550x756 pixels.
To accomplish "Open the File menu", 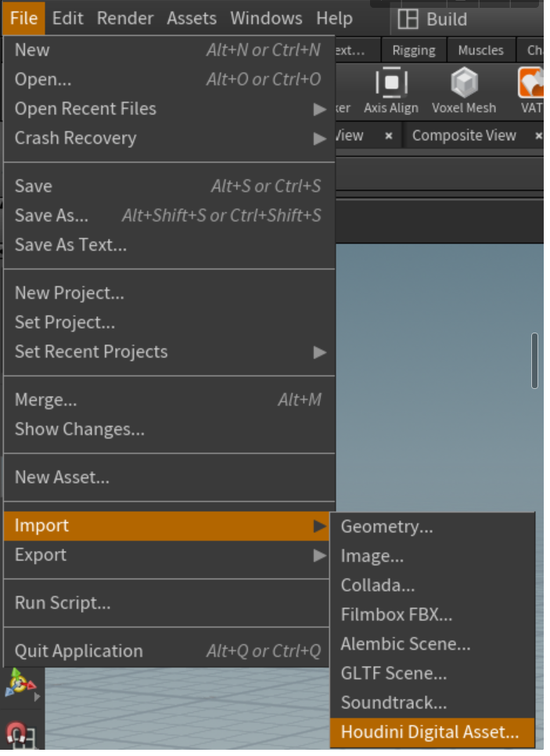I will (x=23, y=18).
